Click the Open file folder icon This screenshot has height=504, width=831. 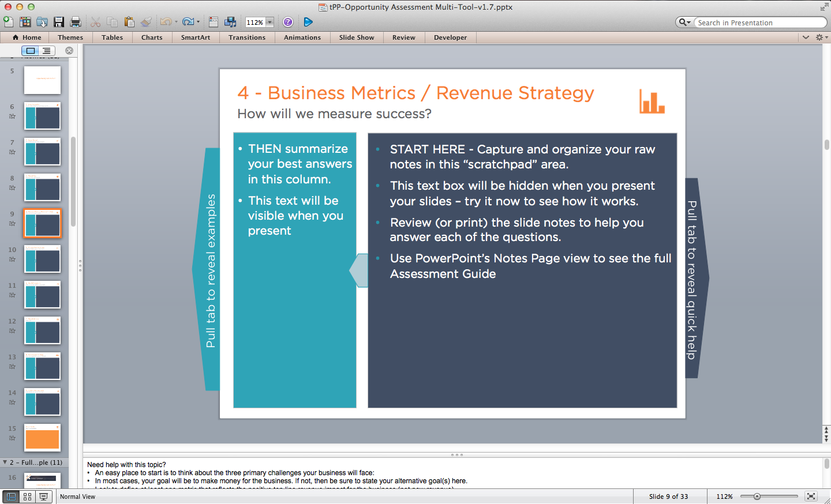coord(42,22)
